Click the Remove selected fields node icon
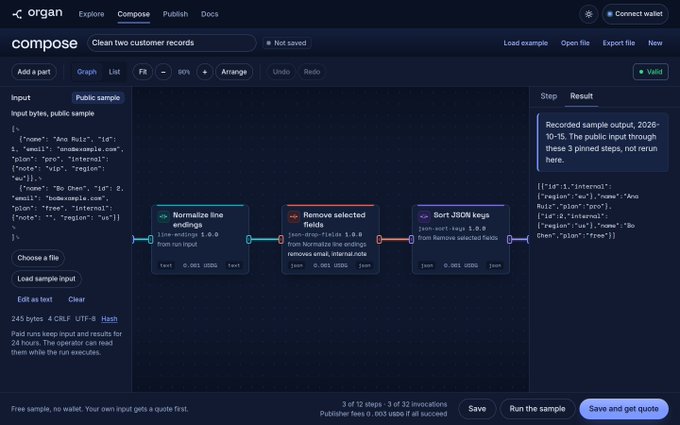 click(294, 216)
